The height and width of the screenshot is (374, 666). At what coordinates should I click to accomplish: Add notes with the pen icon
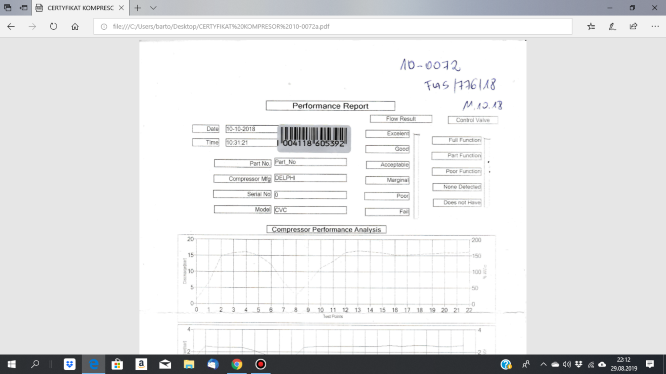click(612, 26)
